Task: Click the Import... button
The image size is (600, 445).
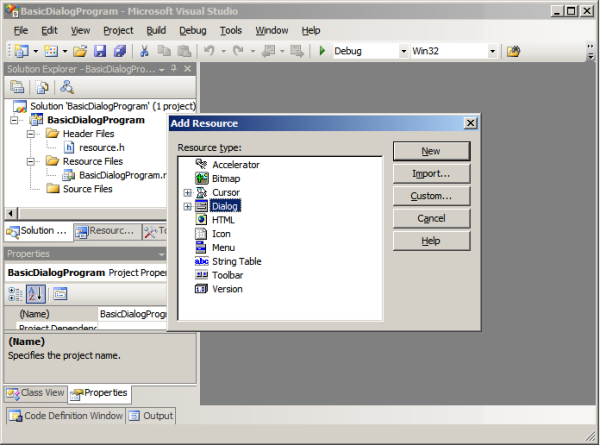Action: coord(431,174)
